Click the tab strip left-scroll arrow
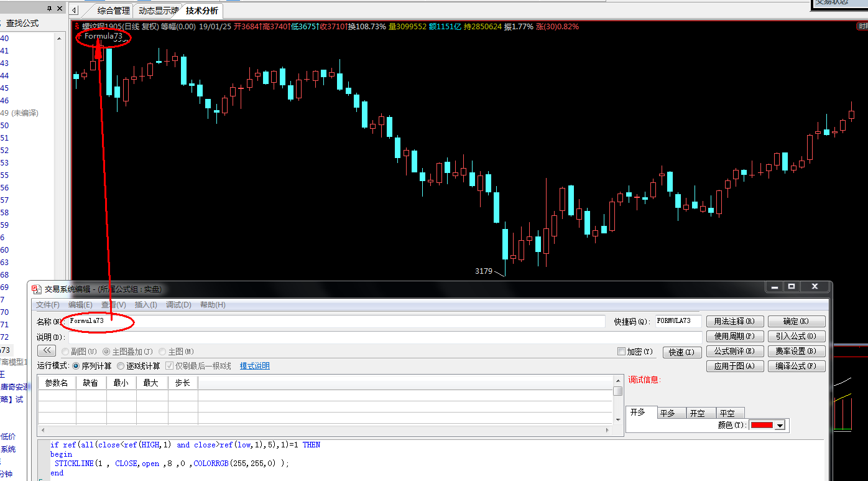Screen dimensions: 868x481 point(74,11)
